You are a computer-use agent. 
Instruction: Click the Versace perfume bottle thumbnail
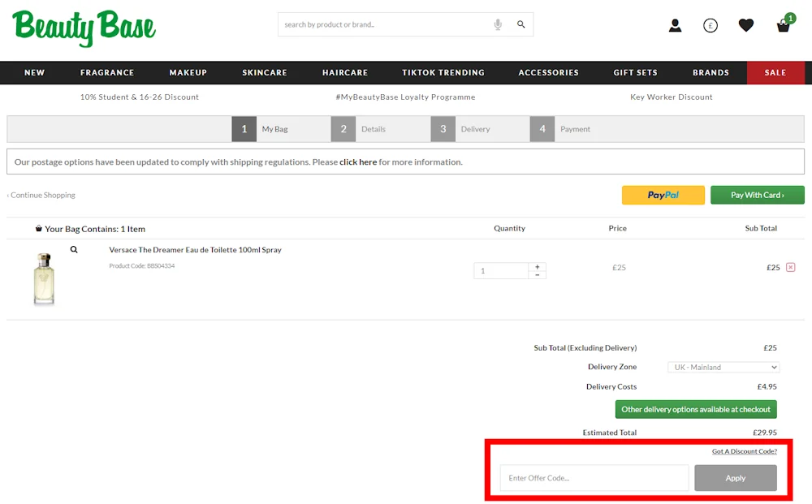[x=44, y=278]
